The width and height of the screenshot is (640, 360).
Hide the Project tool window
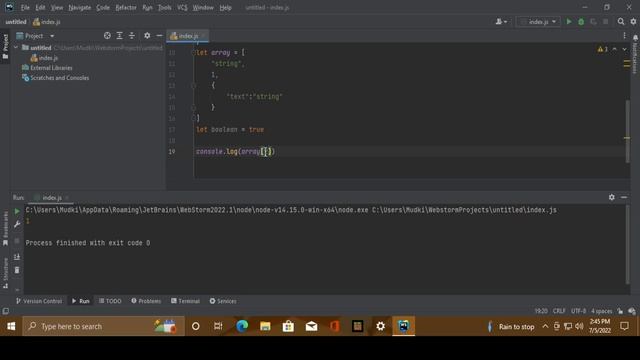[159, 36]
